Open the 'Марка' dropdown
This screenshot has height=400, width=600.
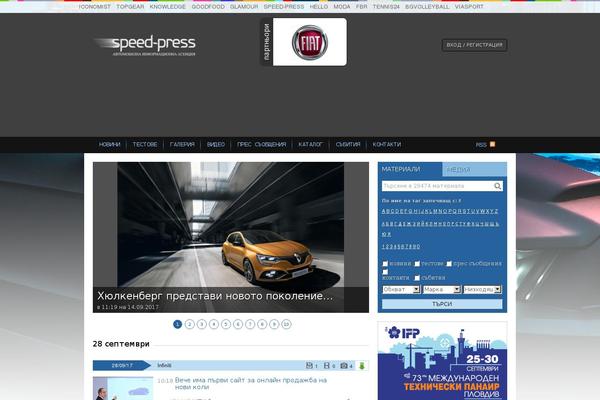pyautogui.click(x=442, y=290)
